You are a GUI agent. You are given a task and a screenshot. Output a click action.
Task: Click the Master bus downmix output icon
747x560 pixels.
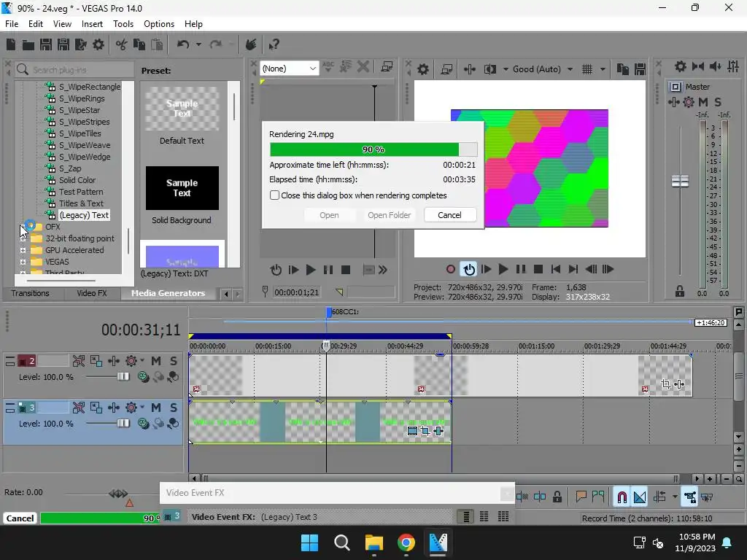pyautogui.click(x=698, y=66)
